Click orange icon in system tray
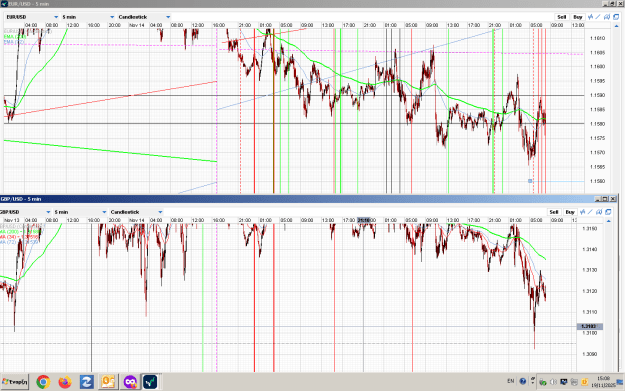Screen dimensions: 625x391 [x=584, y=382]
